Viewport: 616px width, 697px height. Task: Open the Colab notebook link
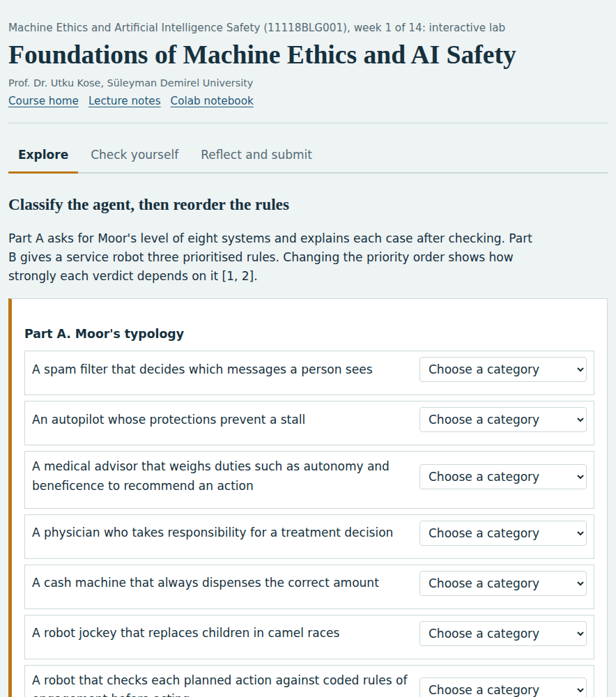(x=212, y=101)
